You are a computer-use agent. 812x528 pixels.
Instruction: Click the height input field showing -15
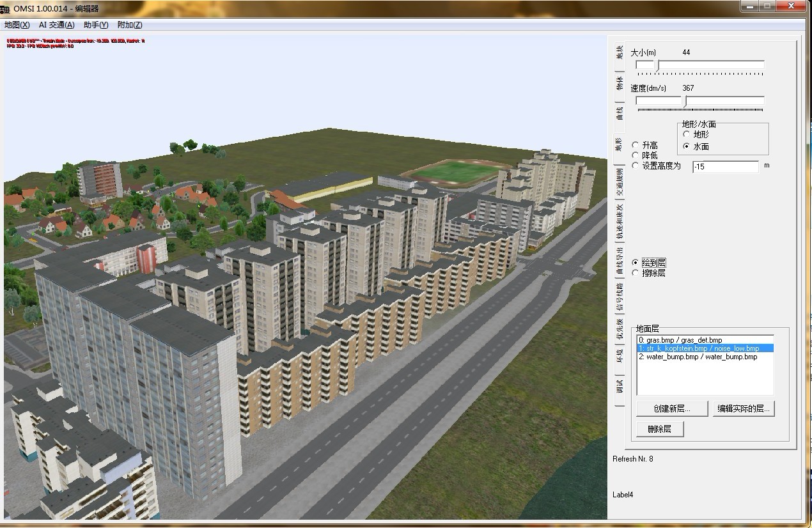point(725,166)
